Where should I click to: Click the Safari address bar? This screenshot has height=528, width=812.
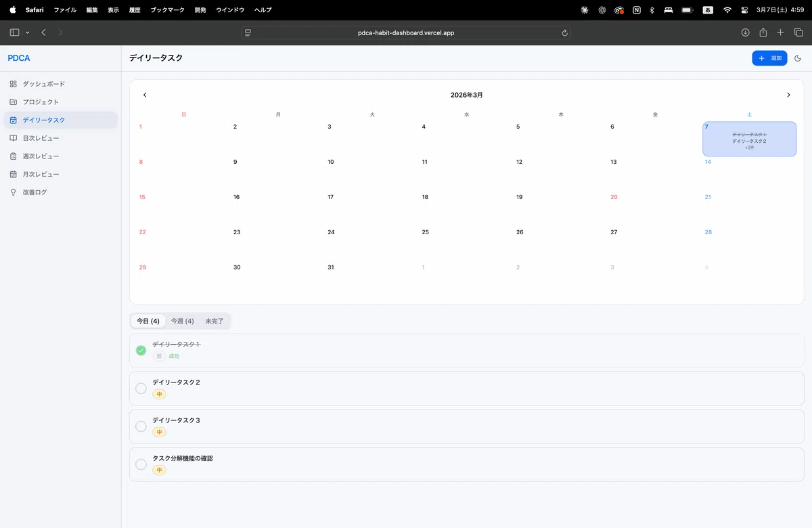click(x=406, y=32)
